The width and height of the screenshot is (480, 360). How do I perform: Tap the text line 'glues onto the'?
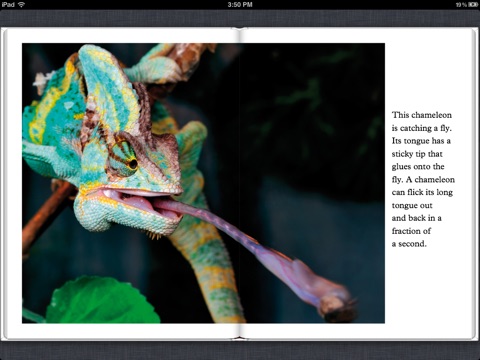pos(418,166)
